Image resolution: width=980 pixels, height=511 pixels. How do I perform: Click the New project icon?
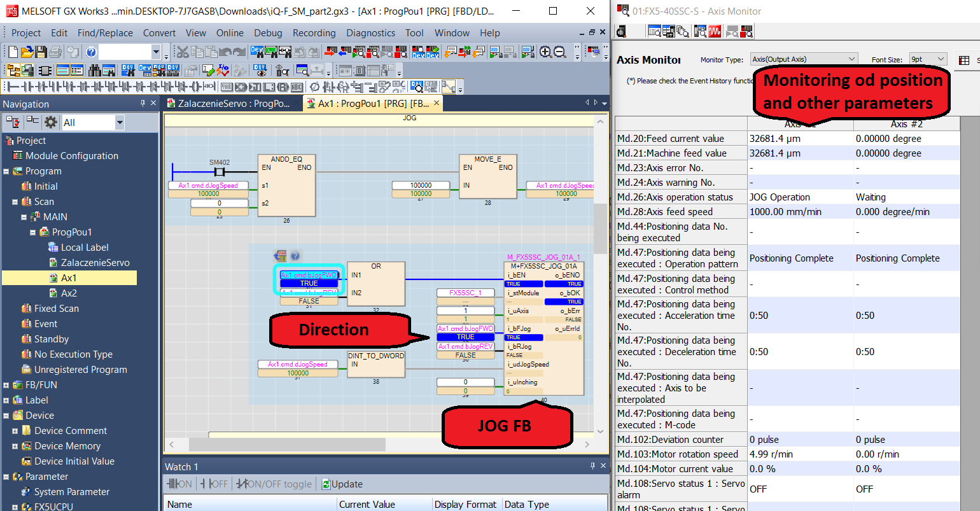point(13,52)
